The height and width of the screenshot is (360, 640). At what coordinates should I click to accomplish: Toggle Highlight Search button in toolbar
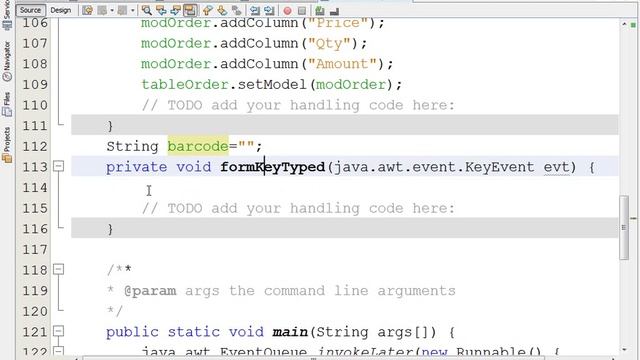coord(190,10)
